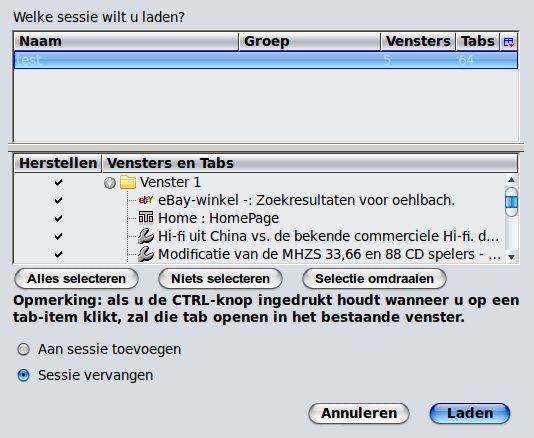Click the tab list scrollbar thumb

point(511,202)
